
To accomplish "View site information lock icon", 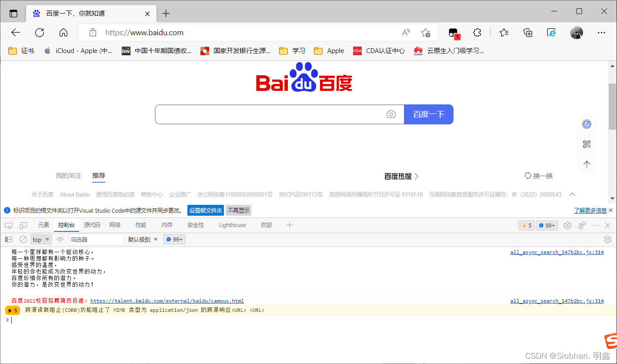I will (x=93, y=33).
